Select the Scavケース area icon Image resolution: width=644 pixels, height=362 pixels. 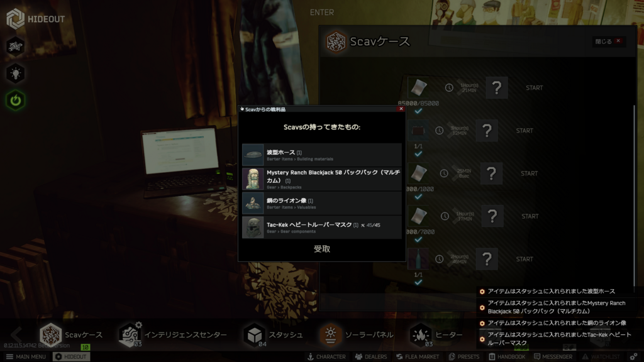[50, 334]
